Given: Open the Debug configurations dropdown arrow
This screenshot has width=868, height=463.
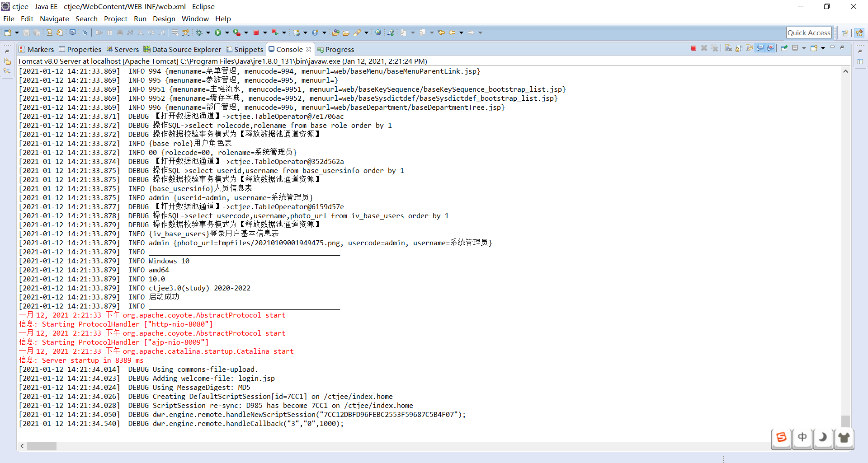Looking at the screenshot, I should 208,33.
